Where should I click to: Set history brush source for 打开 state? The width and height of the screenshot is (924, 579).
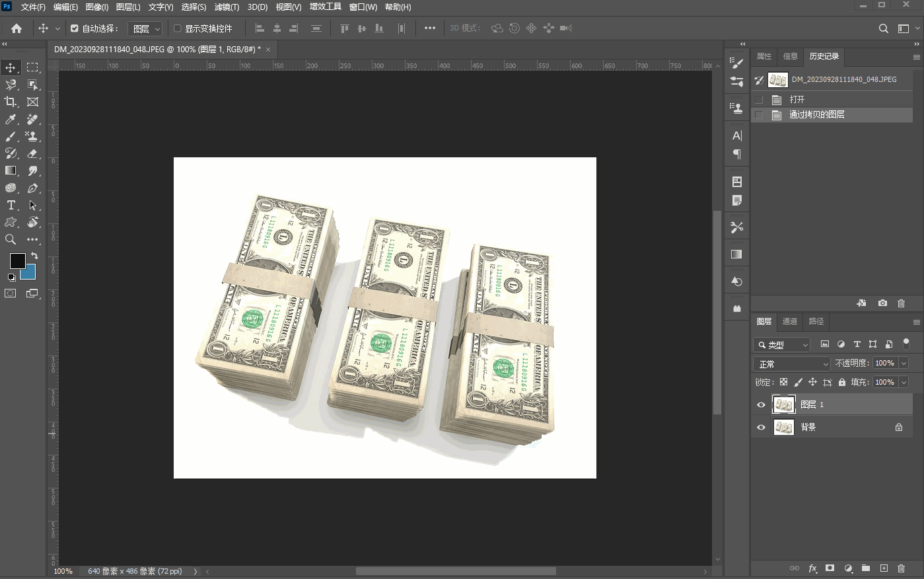pyautogui.click(x=759, y=100)
